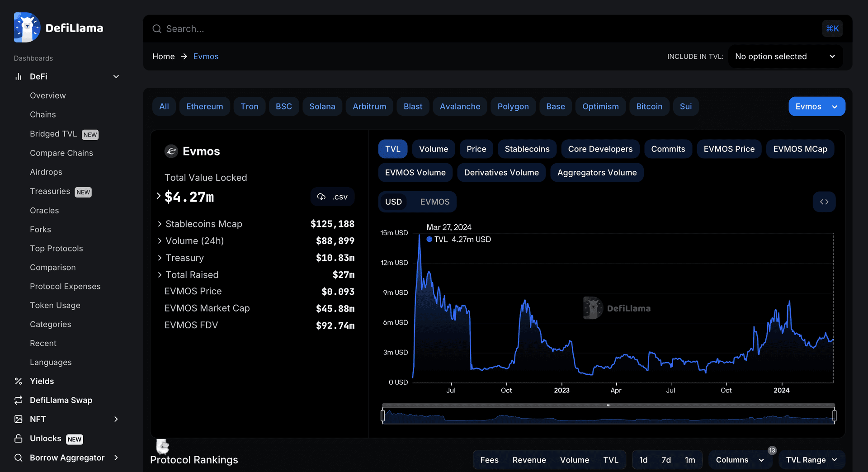This screenshot has height=472, width=868.
Task: Click the range slider top grip
Action: click(609, 405)
